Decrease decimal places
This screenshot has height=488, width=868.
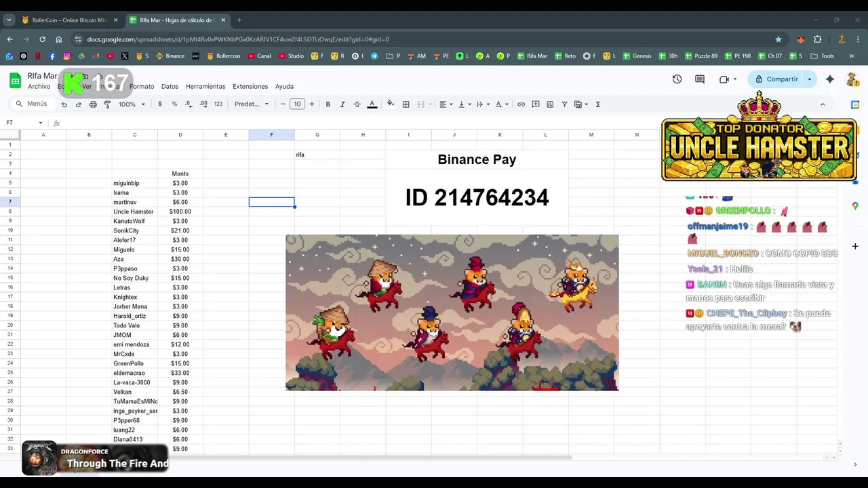tap(189, 104)
